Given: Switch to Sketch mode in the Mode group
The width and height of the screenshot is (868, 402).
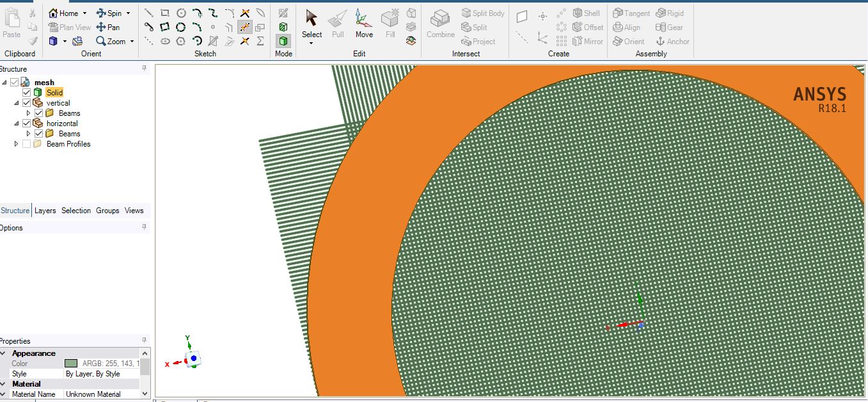Looking at the screenshot, I should (x=283, y=13).
